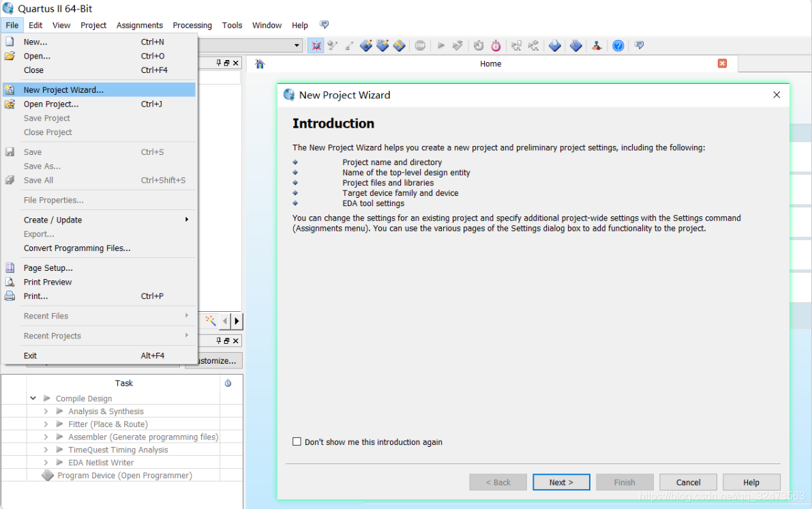Click Cancel in New Project Wizard
This screenshot has height=509, width=812.
pyautogui.click(x=688, y=482)
